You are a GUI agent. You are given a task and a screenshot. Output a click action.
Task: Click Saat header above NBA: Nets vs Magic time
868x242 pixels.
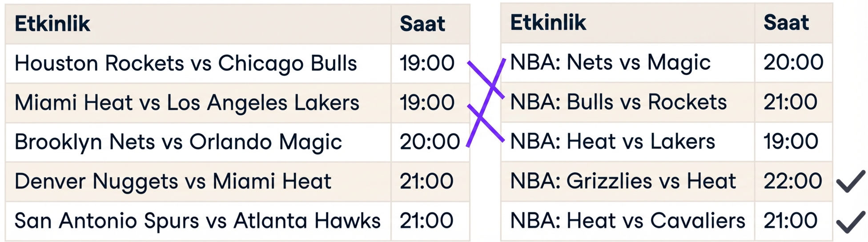[786, 23]
